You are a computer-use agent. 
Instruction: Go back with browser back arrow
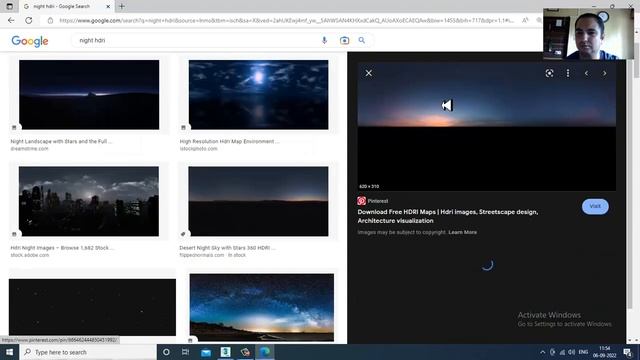[11, 20]
